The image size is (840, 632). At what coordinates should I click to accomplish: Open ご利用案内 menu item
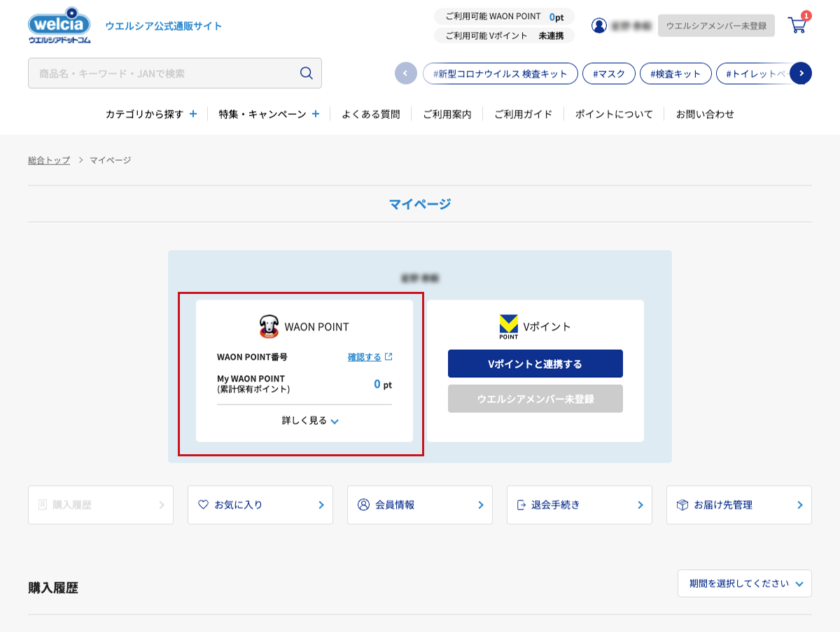(x=447, y=114)
